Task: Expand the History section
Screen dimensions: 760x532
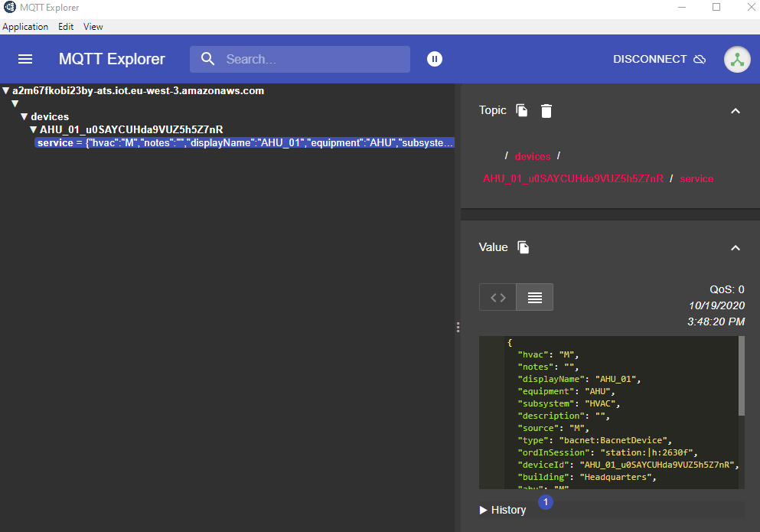Action: [503, 510]
